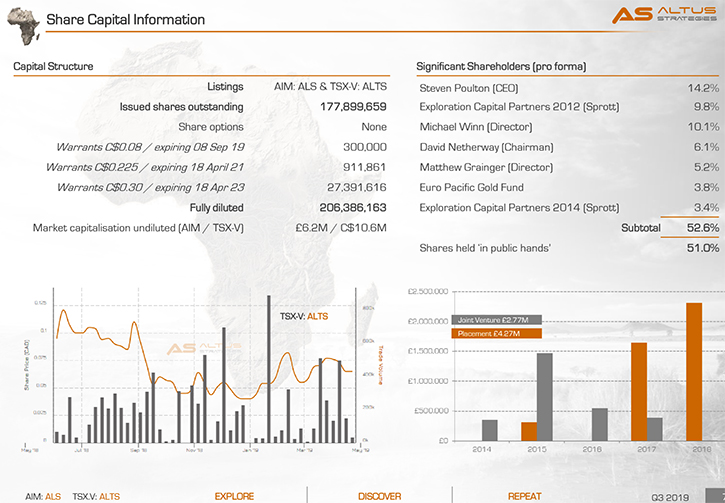This screenshot has height=503, width=725.
Task: Select market cap '£6.2M / C$10.6M'
Action: pyautogui.click(x=341, y=227)
